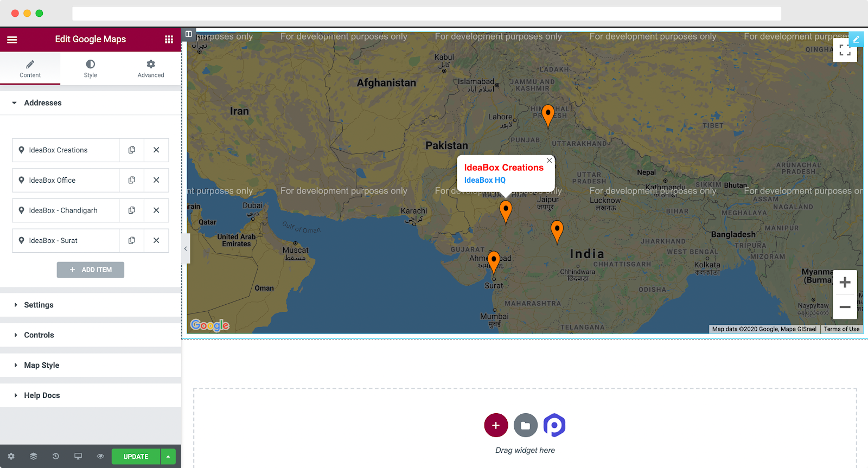Click the browser address bar
Image resolution: width=868 pixels, height=468 pixels.
[426, 14]
